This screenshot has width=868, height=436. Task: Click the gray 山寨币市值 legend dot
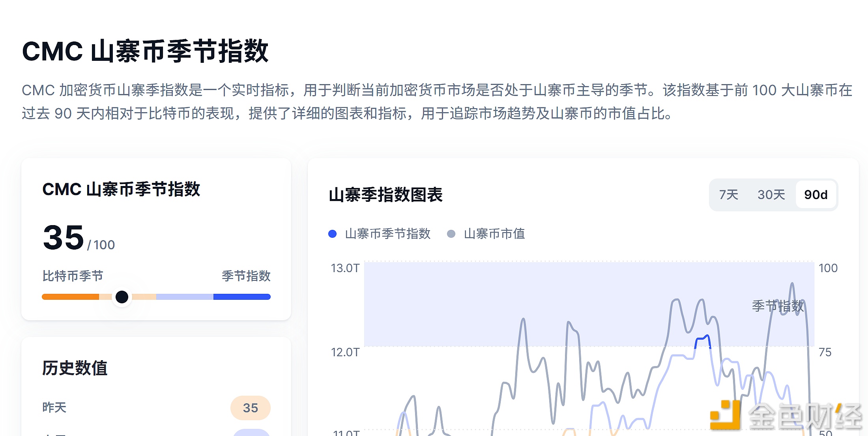pos(450,234)
